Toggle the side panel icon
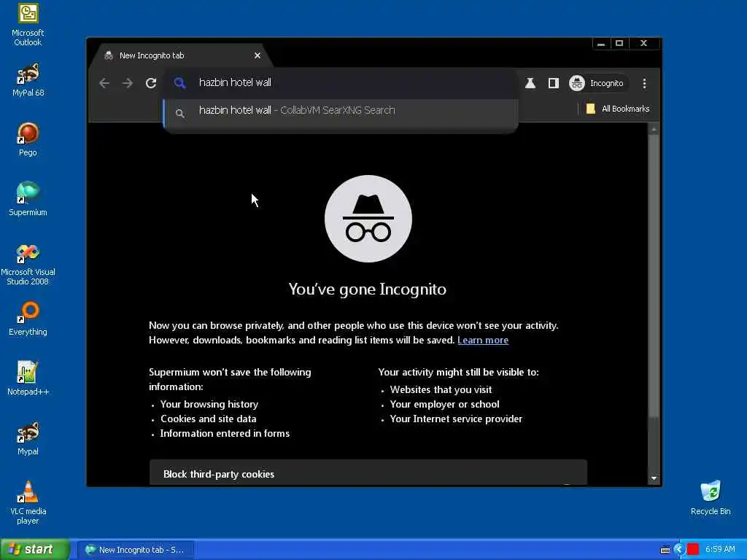This screenshot has width=747, height=560. point(553,83)
